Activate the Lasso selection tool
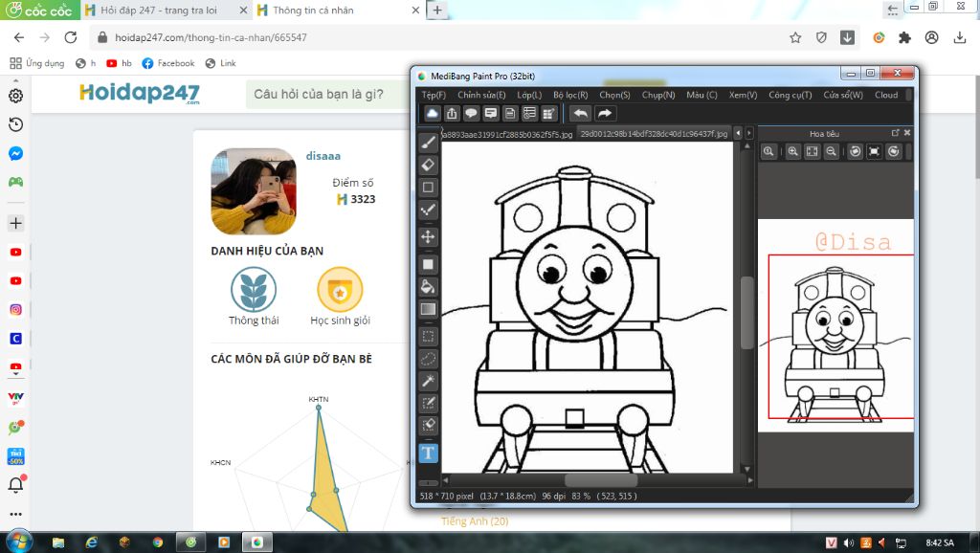The image size is (980, 553). [x=428, y=359]
